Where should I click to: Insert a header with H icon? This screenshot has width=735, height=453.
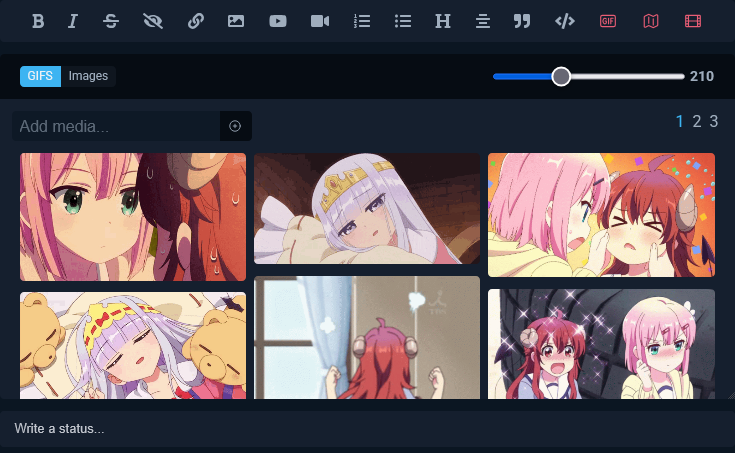[x=442, y=21]
